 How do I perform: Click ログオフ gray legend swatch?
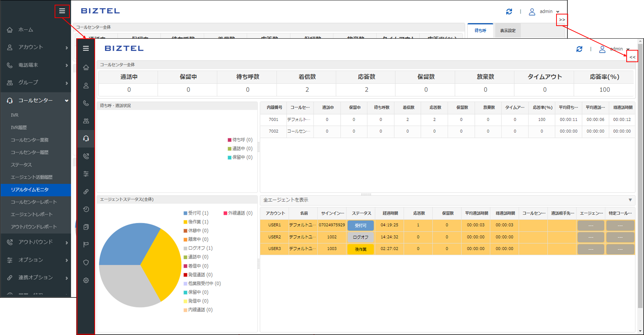coord(185,248)
